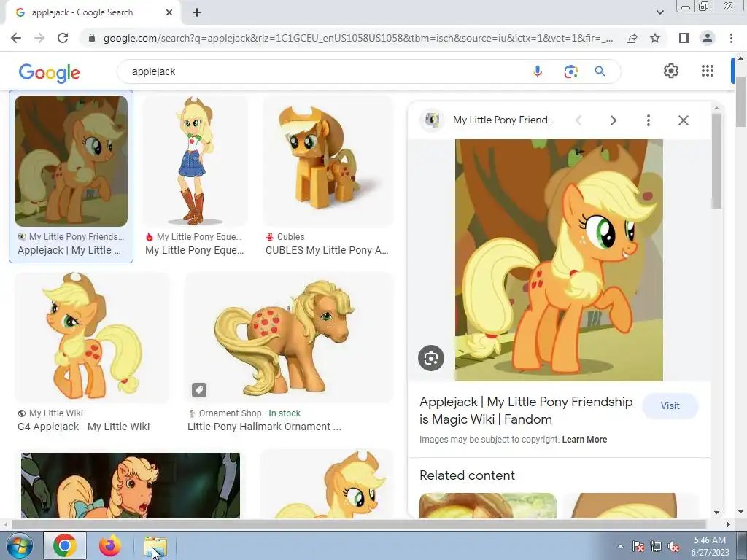Image resolution: width=747 pixels, height=560 pixels.
Task: Open G4 Applejack - My Little Wiki link
Action: [83, 427]
